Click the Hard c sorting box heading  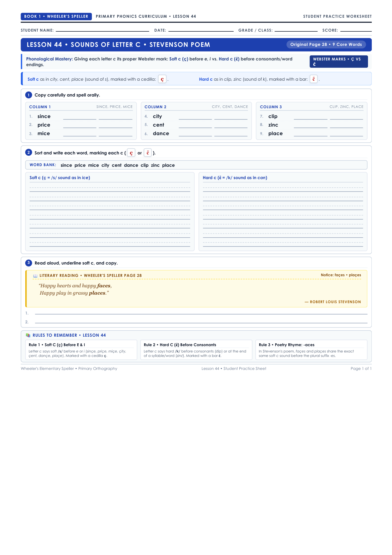tap(235, 178)
